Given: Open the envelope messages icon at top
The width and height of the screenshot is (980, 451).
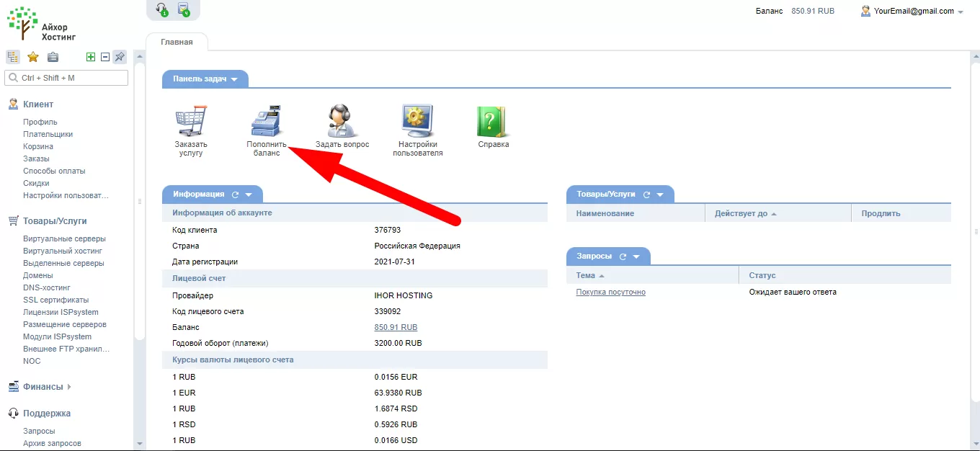Looking at the screenshot, I should 184,9.
